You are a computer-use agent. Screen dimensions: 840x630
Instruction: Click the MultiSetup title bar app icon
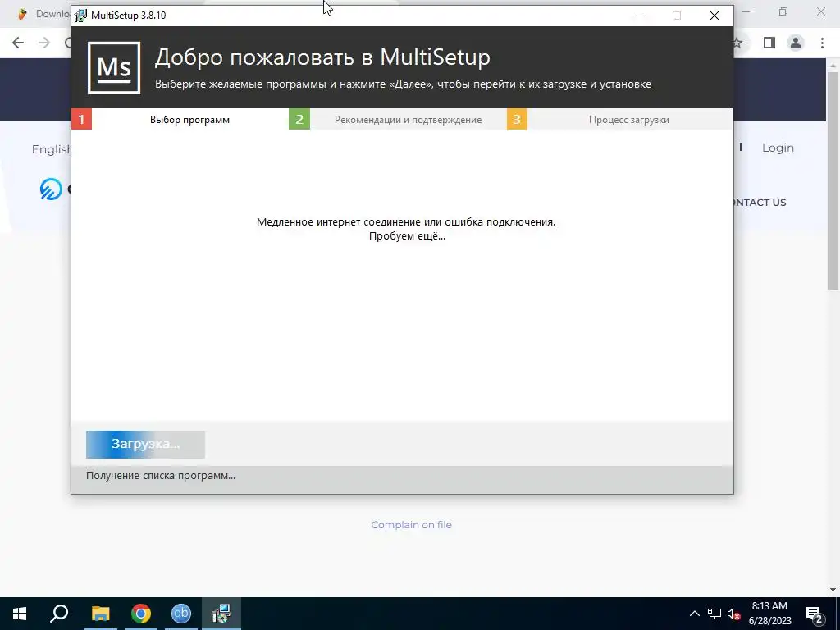click(x=80, y=16)
